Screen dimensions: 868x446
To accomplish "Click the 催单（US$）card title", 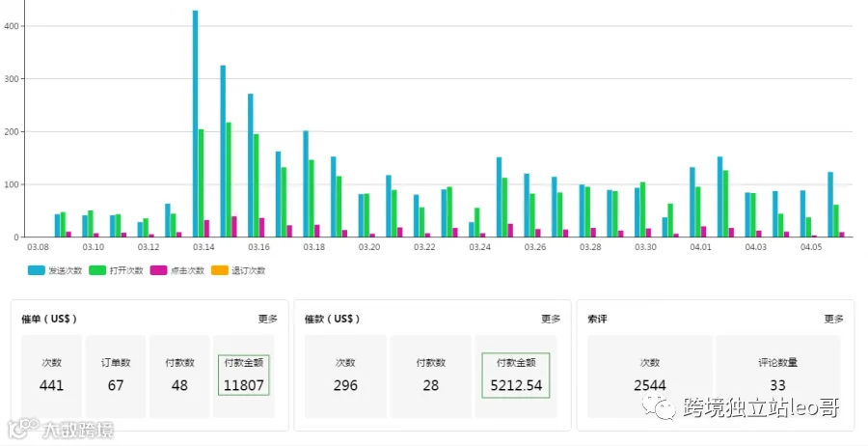I will click(49, 319).
